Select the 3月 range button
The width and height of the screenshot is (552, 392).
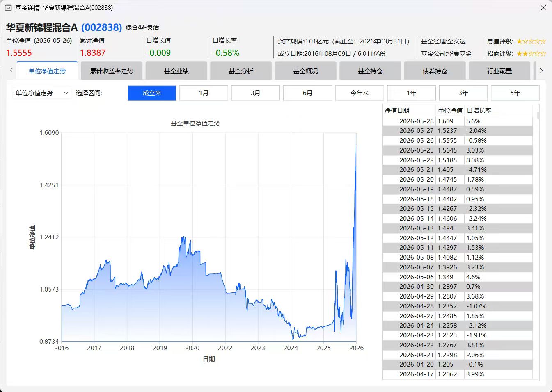point(256,93)
